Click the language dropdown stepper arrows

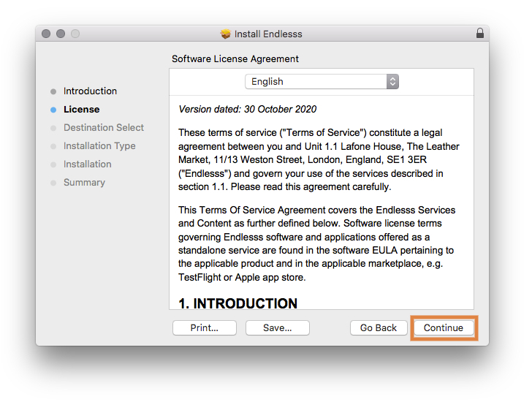pyautogui.click(x=392, y=82)
